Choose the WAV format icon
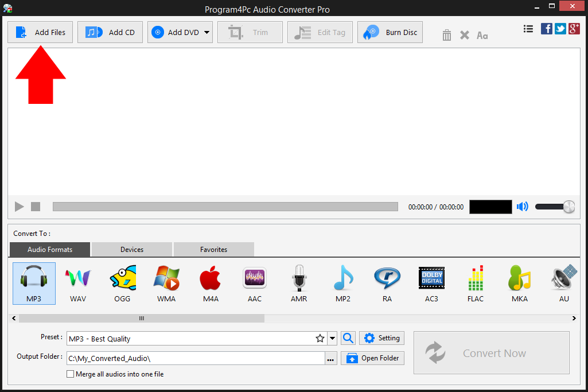This screenshot has width=588, height=392. 77,282
